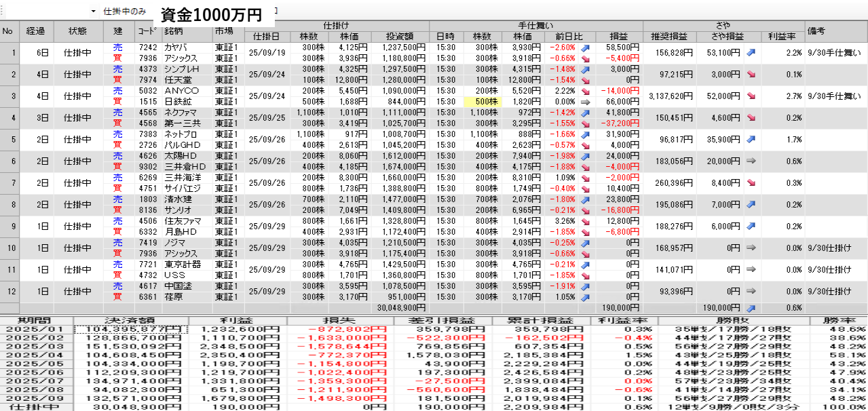Open the empty combo box dropdown arrow at top-left

point(93,12)
